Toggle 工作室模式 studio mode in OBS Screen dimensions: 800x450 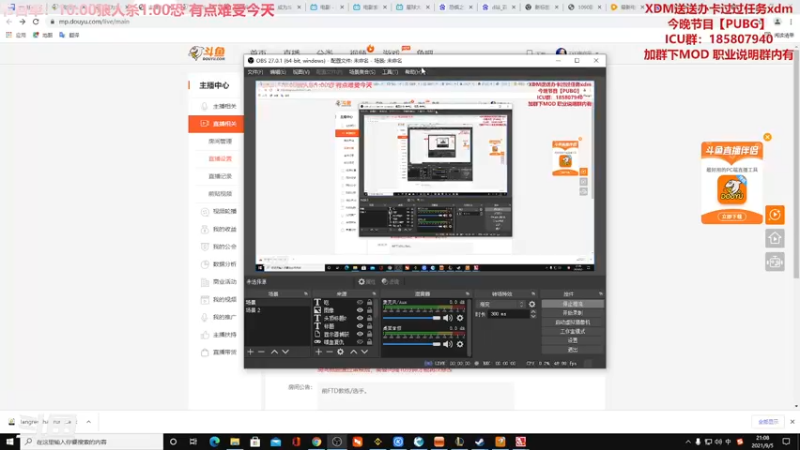point(572,331)
